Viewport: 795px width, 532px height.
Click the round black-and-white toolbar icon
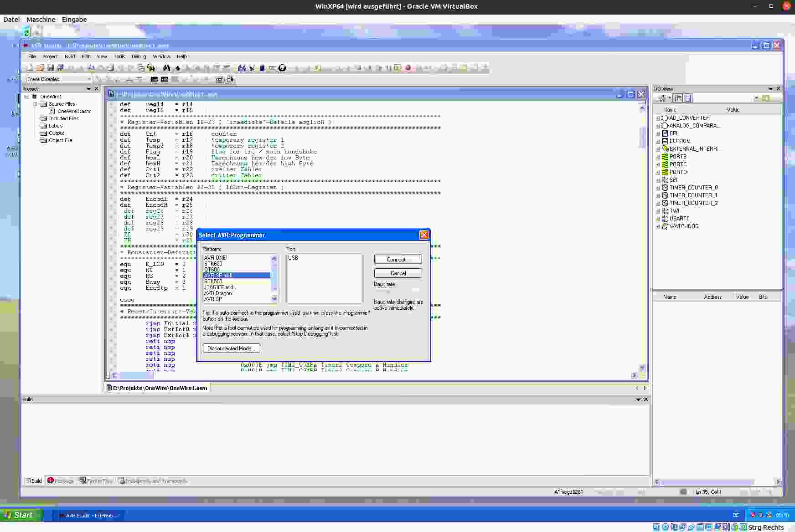[282, 68]
